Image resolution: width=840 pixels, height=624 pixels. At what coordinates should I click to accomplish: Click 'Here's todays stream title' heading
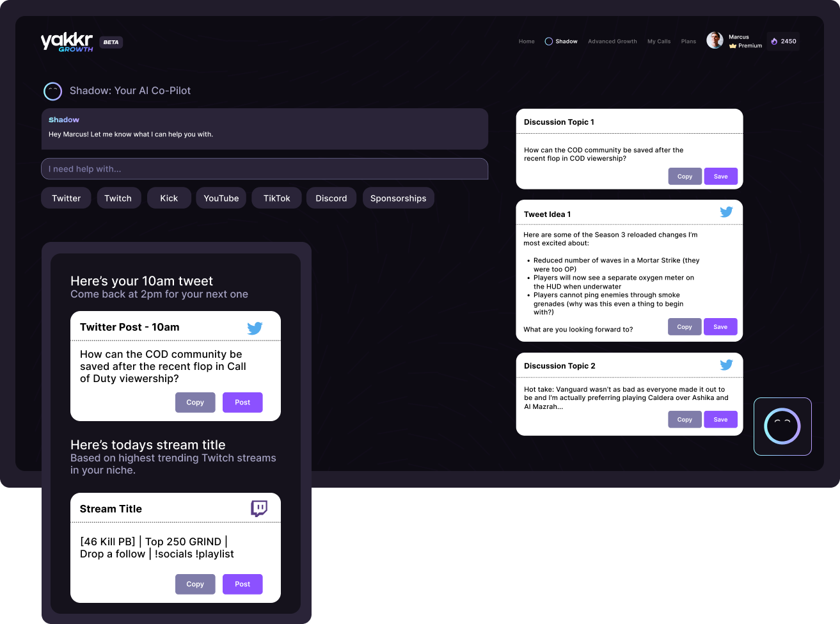point(148,445)
